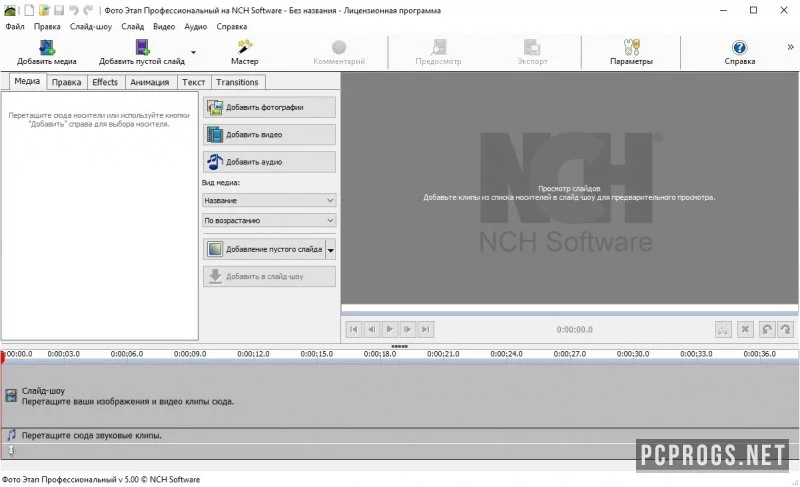The height and width of the screenshot is (487, 800).
Task: Click the panel splitter grip dots
Action: point(399,346)
